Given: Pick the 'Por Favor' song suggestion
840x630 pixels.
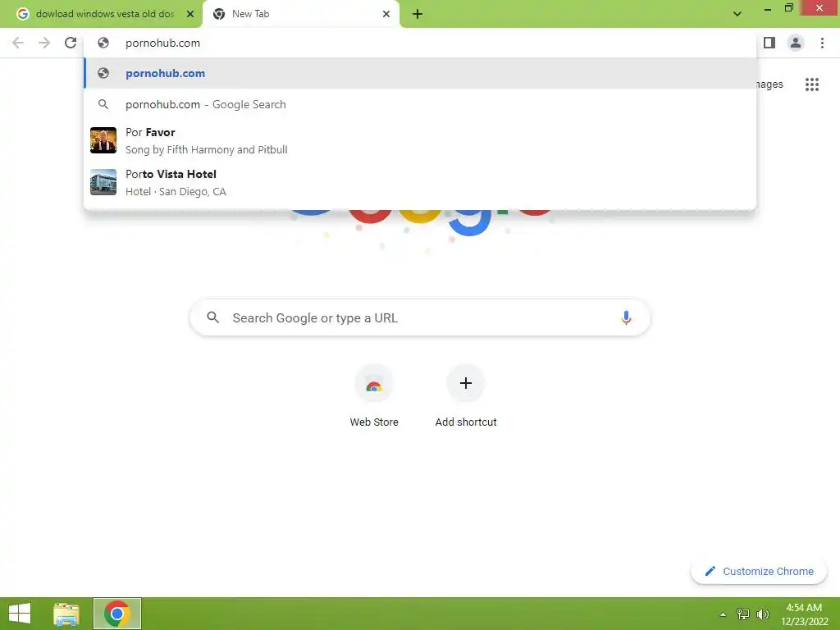Looking at the screenshot, I should [x=420, y=140].
